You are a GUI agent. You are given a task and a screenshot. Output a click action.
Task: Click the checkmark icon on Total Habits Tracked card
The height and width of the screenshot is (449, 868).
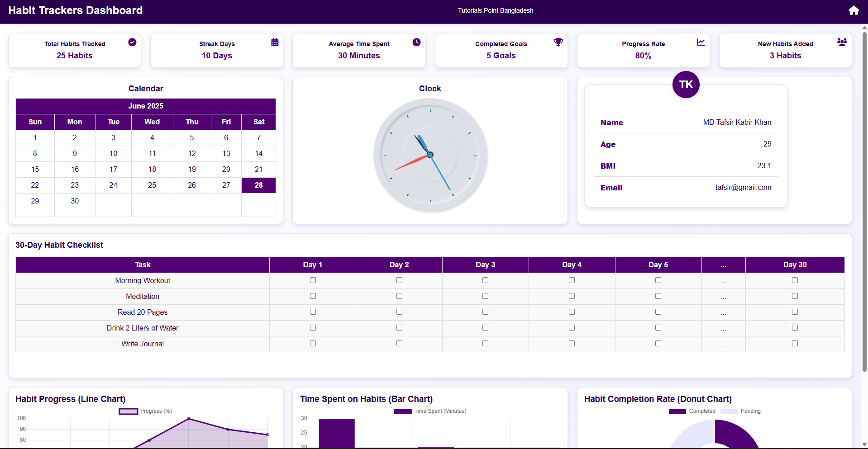pyautogui.click(x=132, y=42)
